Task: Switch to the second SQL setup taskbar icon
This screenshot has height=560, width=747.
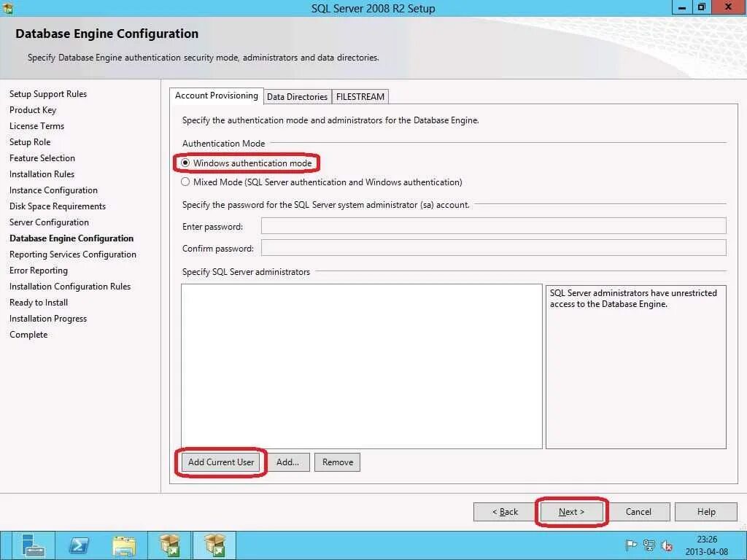Action: point(214,545)
